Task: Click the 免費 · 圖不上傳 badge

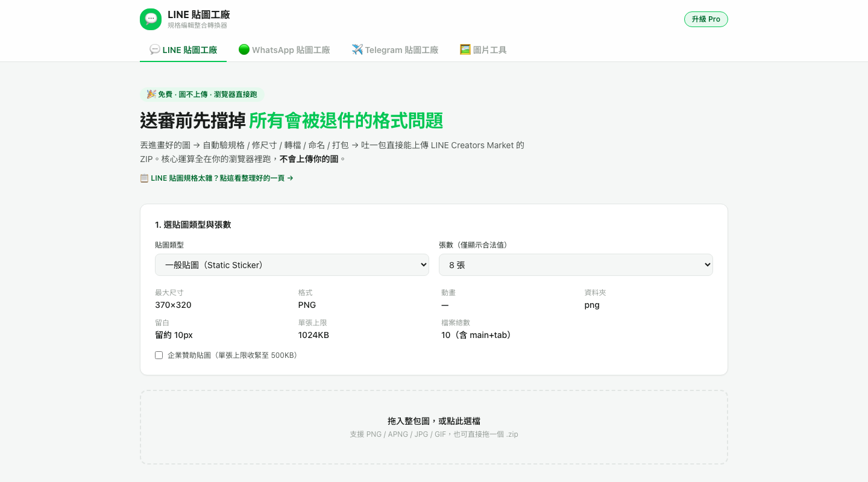Action: 202,95
